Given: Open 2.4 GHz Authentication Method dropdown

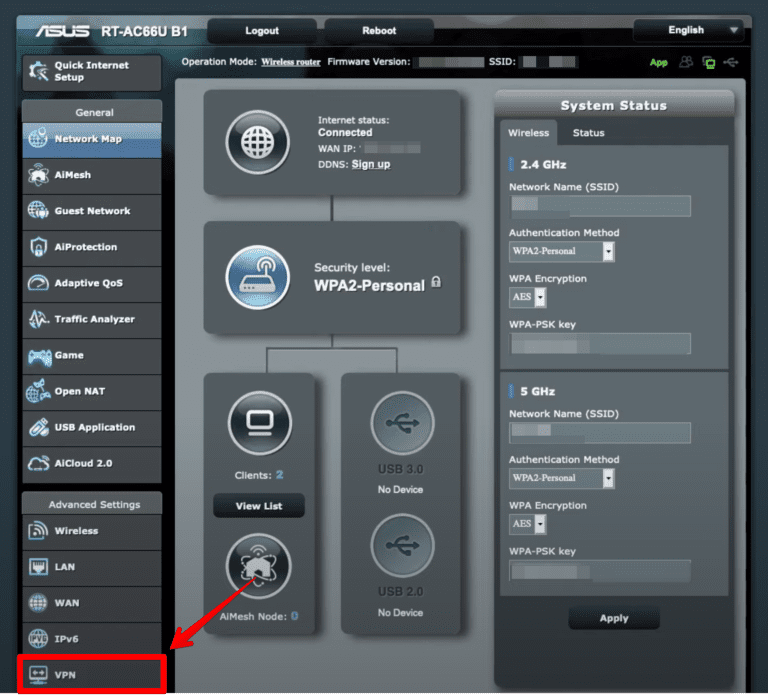Looking at the screenshot, I should (x=561, y=251).
